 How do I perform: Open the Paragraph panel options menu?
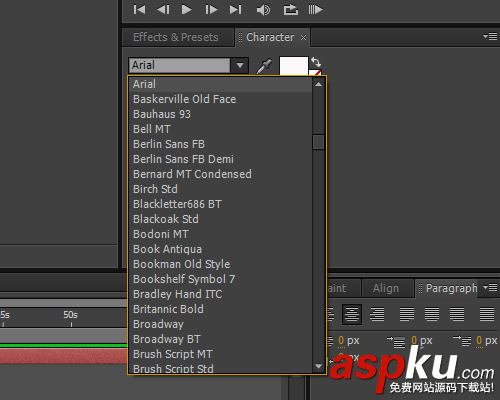click(x=490, y=287)
